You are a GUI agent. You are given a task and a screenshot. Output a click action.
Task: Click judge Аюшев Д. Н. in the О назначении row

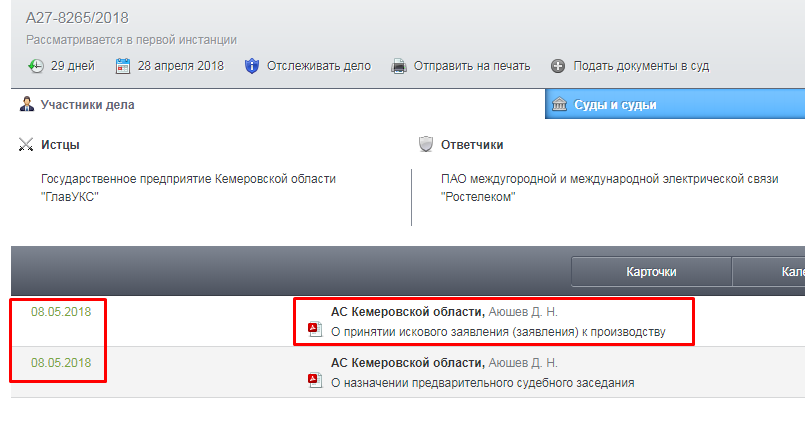(x=523, y=362)
